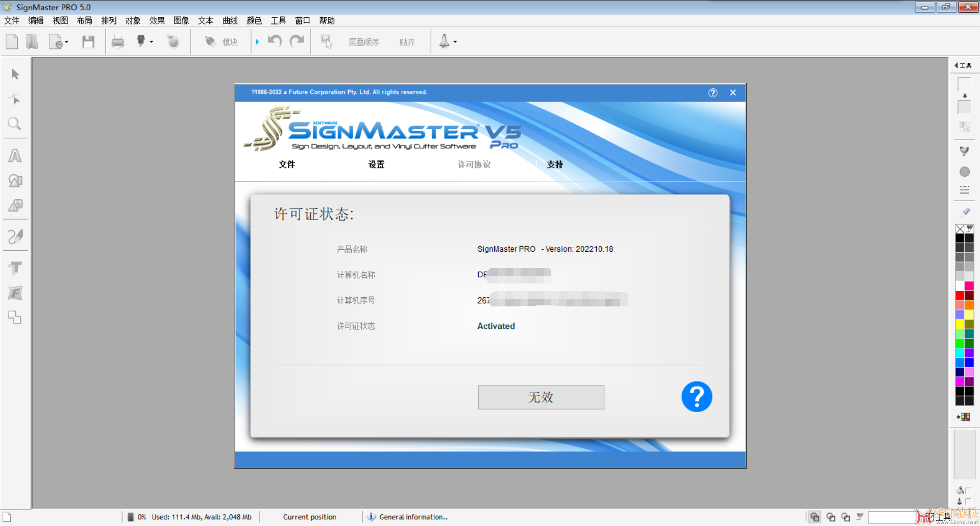Click the empty status bar input field

coord(893,517)
